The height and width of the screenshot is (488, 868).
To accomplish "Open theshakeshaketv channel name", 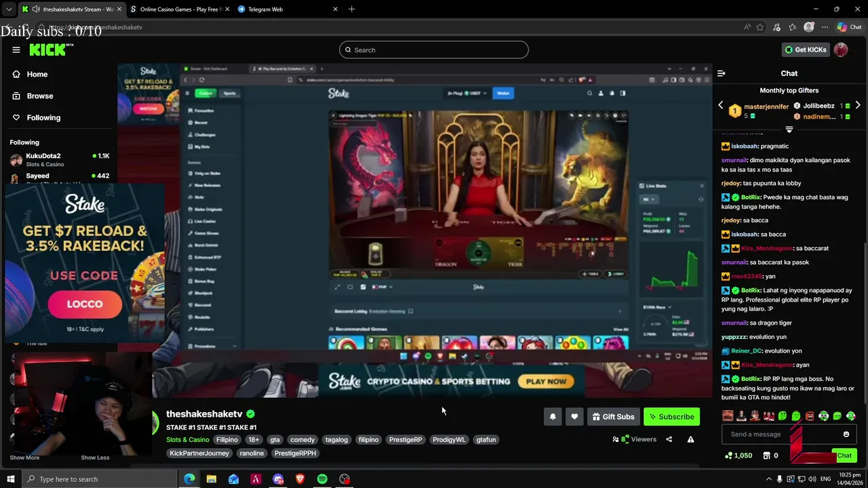I will [x=204, y=413].
